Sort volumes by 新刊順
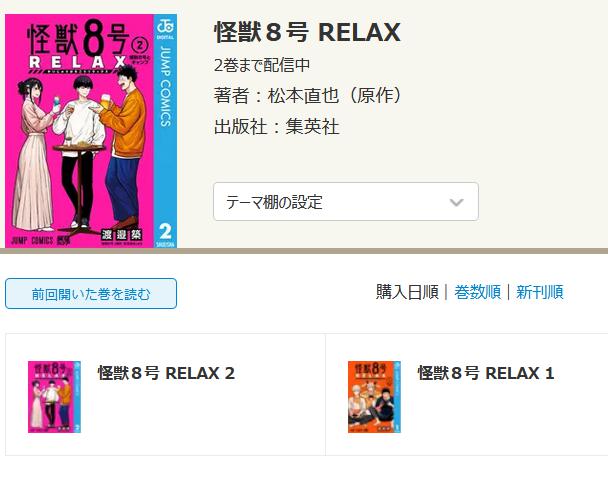The image size is (608, 477). point(539,292)
